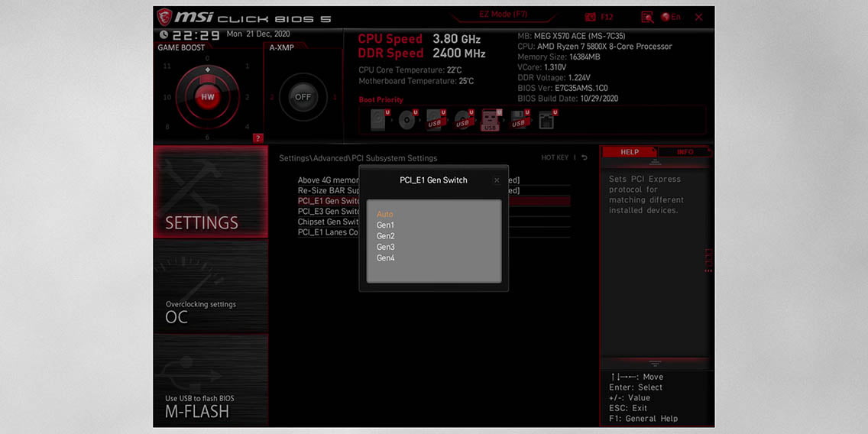The image size is (868, 434).
Task: Click the HOT KEY label
Action: click(555, 157)
